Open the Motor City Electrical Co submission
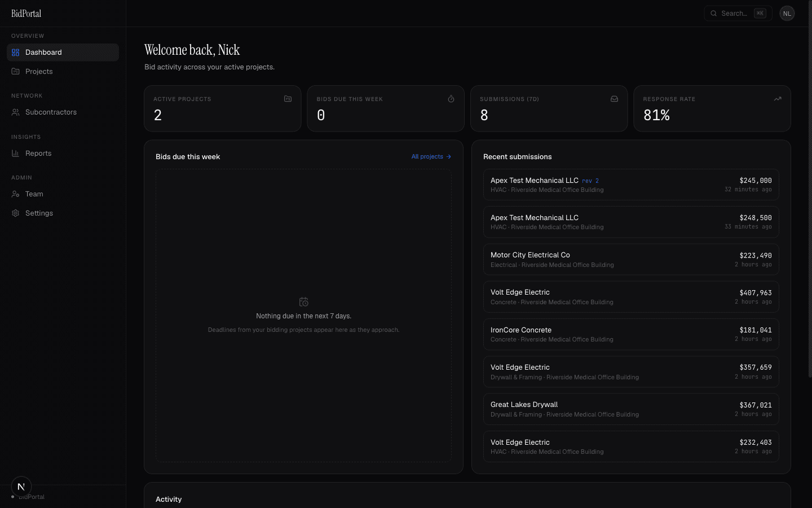Screen dimensions: 812x508 631,260
